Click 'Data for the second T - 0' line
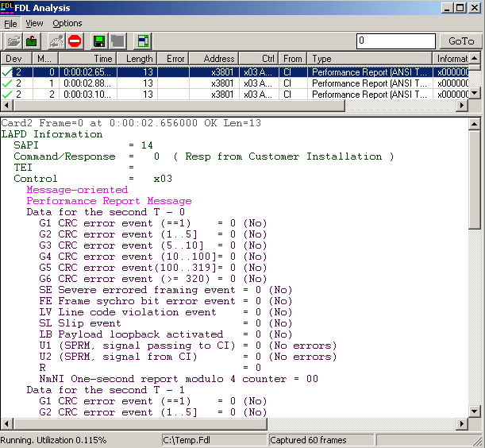Image resolution: width=485 pixels, height=448 pixels. (x=106, y=212)
